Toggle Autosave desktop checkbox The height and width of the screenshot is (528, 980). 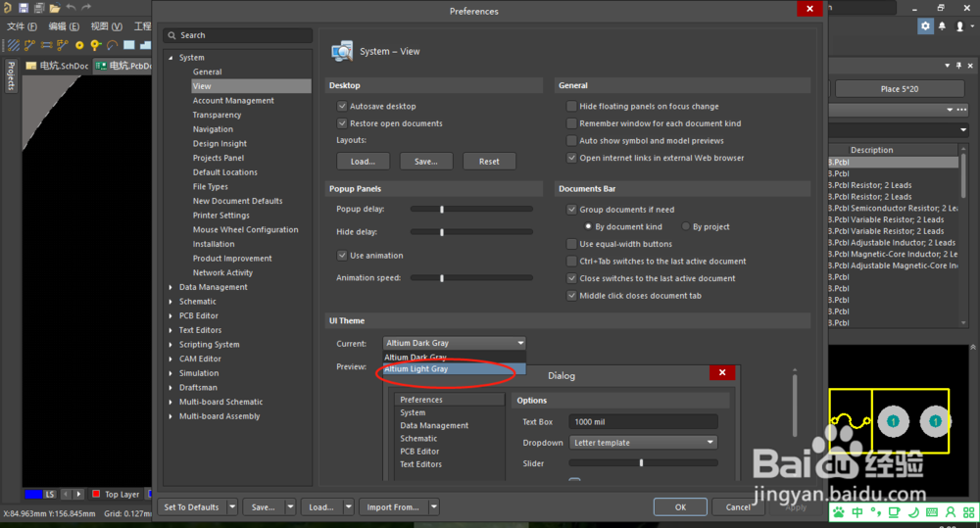coord(342,106)
